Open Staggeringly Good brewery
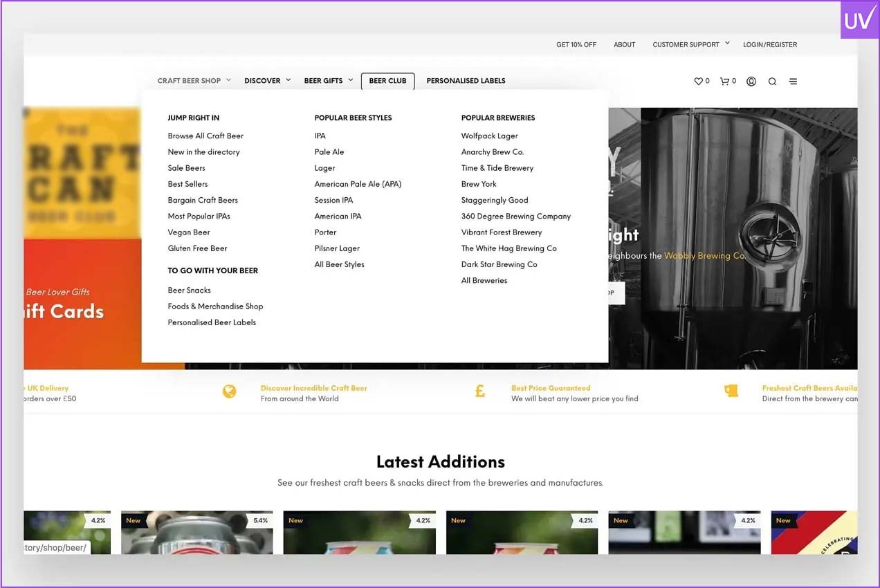 [x=495, y=200]
